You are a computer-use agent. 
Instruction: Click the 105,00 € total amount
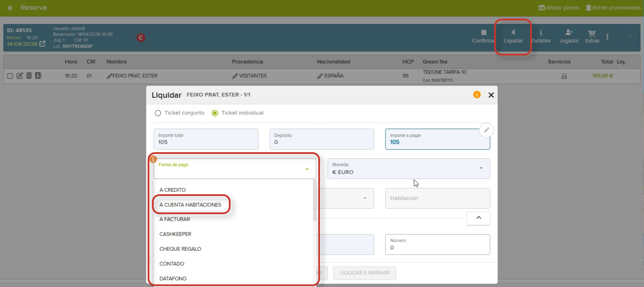[x=603, y=76]
